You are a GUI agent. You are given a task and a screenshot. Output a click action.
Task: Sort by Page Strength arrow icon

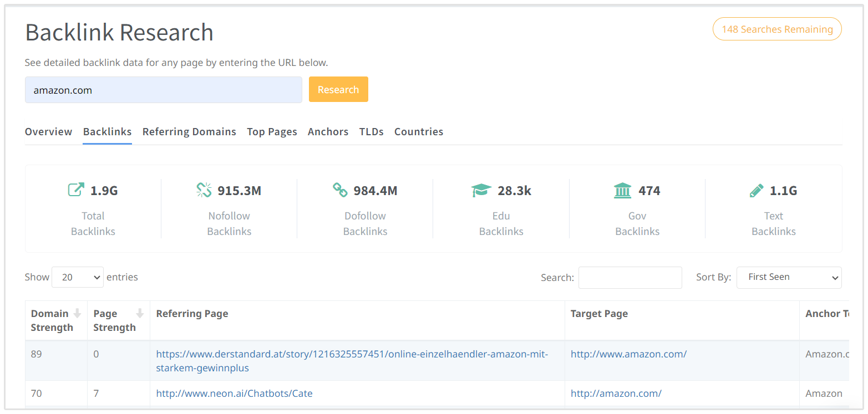pyautogui.click(x=140, y=314)
